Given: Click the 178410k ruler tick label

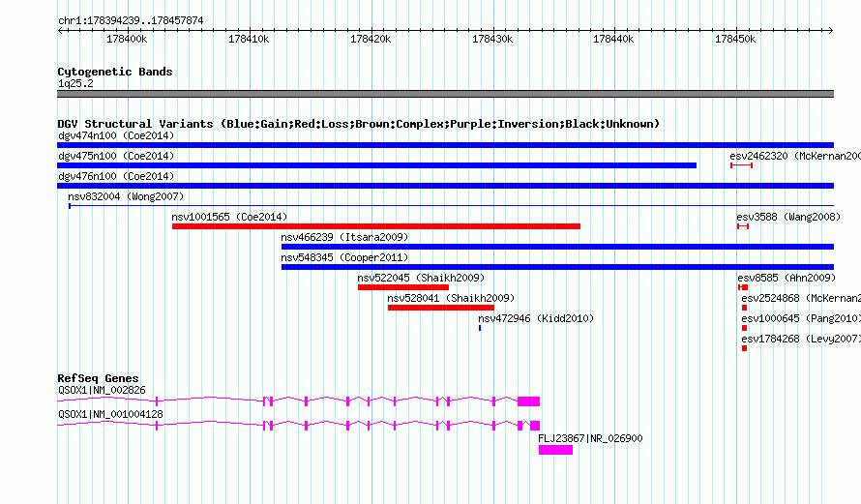Looking at the screenshot, I should pos(249,39).
